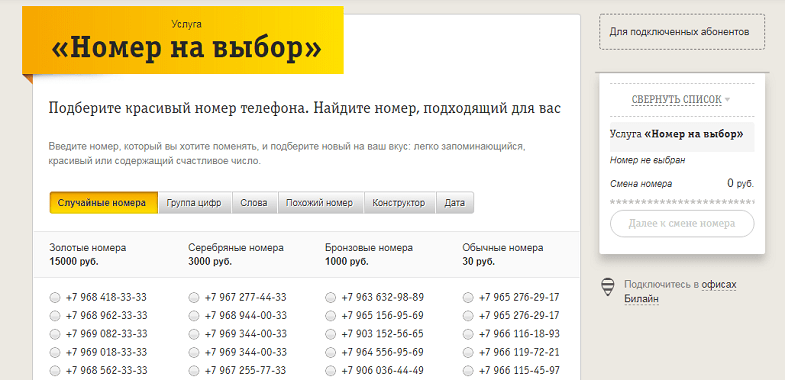The width and height of the screenshot is (785, 380).
Task: Open the Группа цифр tab
Action: pos(194,203)
